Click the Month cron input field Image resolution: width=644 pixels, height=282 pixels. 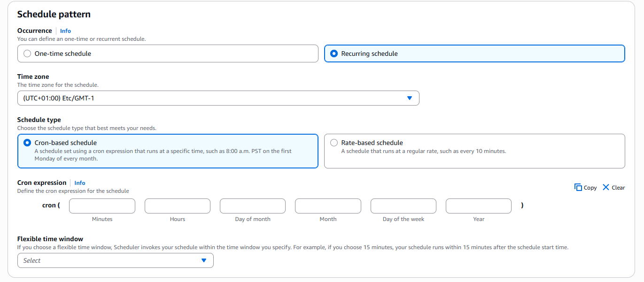pyautogui.click(x=328, y=206)
